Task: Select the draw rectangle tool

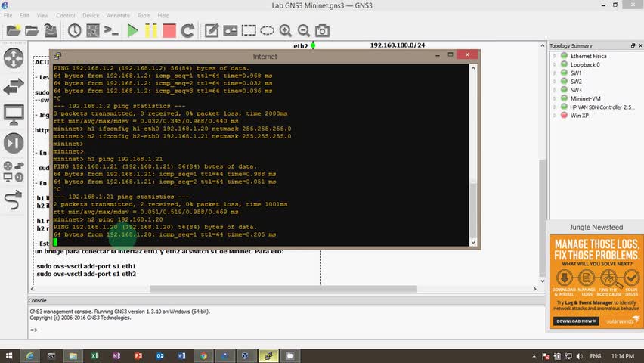Action: pyautogui.click(x=249, y=30)
